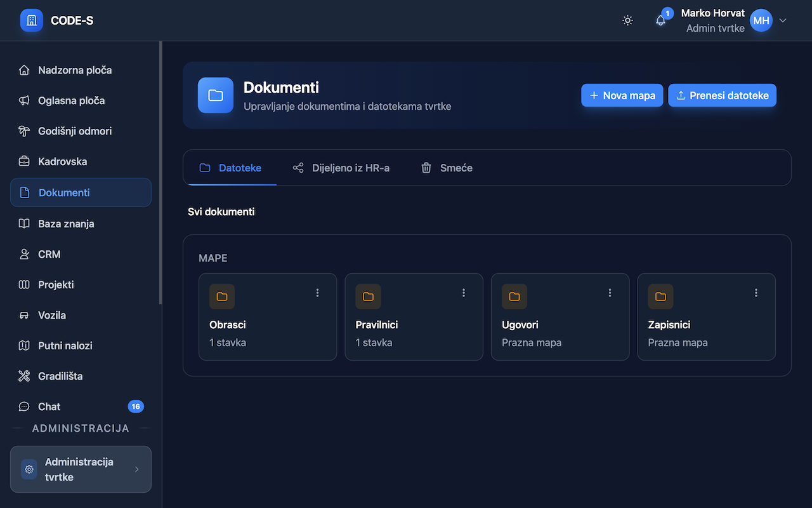Expand Administracija tvrtke section
This screenshot has width=812, height=508.
(x=81, y=469)
